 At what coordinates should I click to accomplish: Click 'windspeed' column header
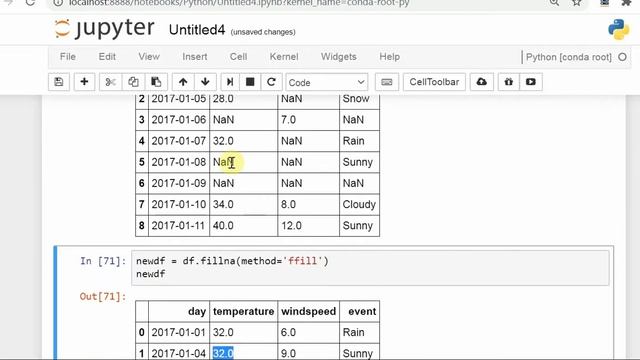tap(308, 311)
